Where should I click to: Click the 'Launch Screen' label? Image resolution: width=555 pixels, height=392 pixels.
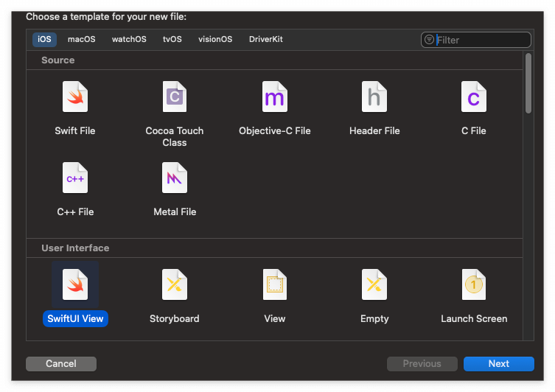point(474,319)
